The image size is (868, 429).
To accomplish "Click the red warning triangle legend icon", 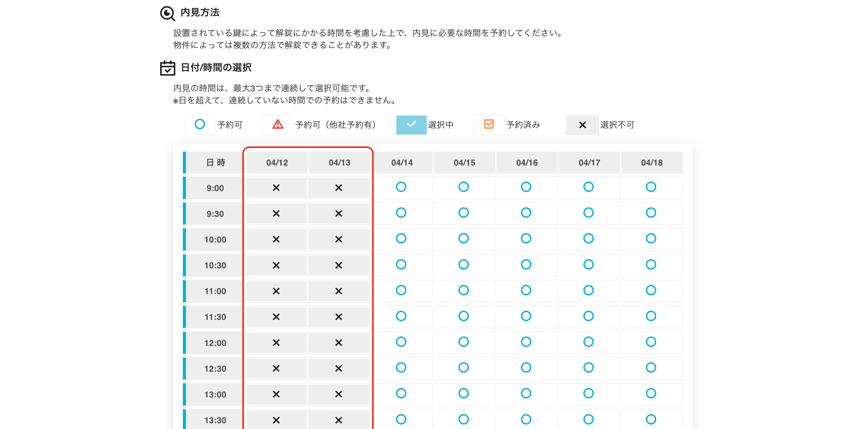I will (x=278, y=124).
